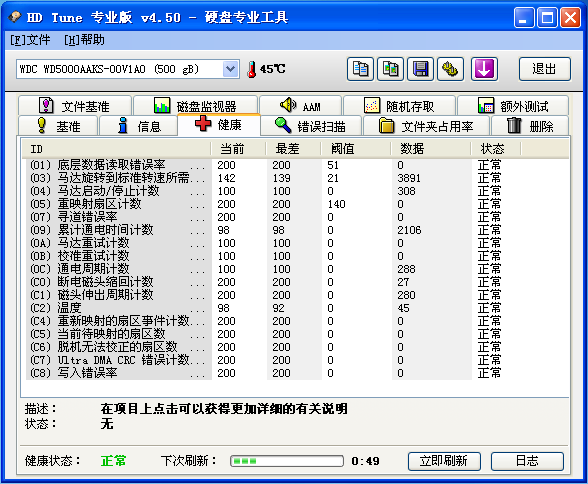Expand the WDC drive selection dropdown
Viewport: 588px width, 484px height.
click(230, 69)
